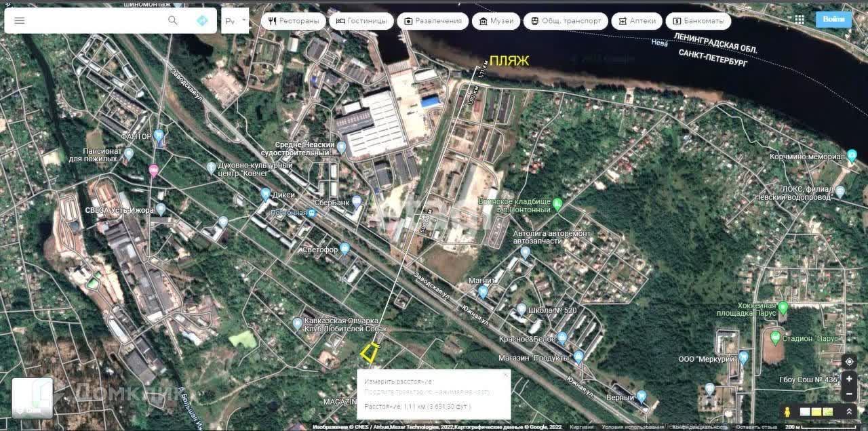Close the measure distance popup
The height and width of the screenshot is (431, 868).
[x=505, y=374]
